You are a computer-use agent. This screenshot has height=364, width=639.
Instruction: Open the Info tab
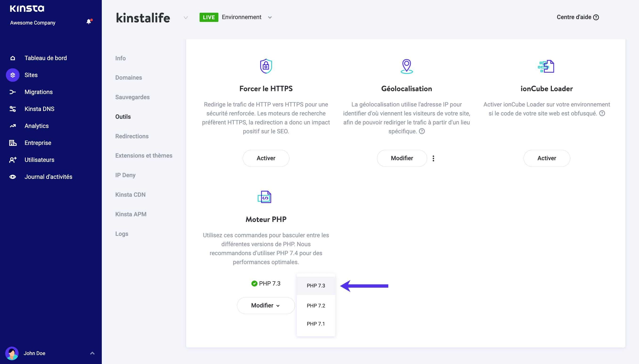coord(120,58)
